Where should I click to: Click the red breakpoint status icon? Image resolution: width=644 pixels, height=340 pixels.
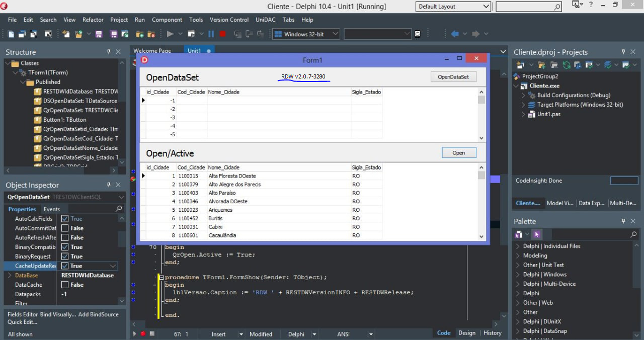pyautogui.click(x=142, y=333)
